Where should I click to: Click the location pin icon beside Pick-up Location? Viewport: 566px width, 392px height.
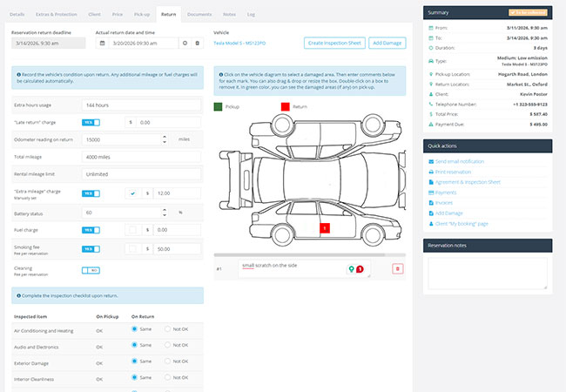click(431, 74)
